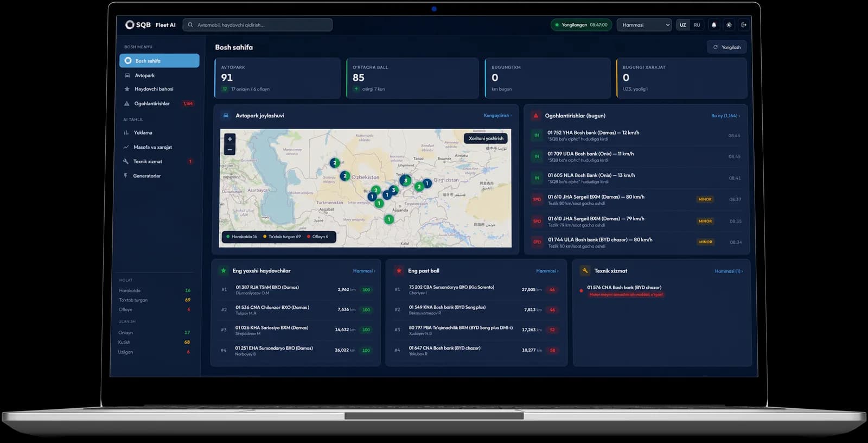
Task: Open the 79 km/h 01 610 JHA alert
Action: 636,221
